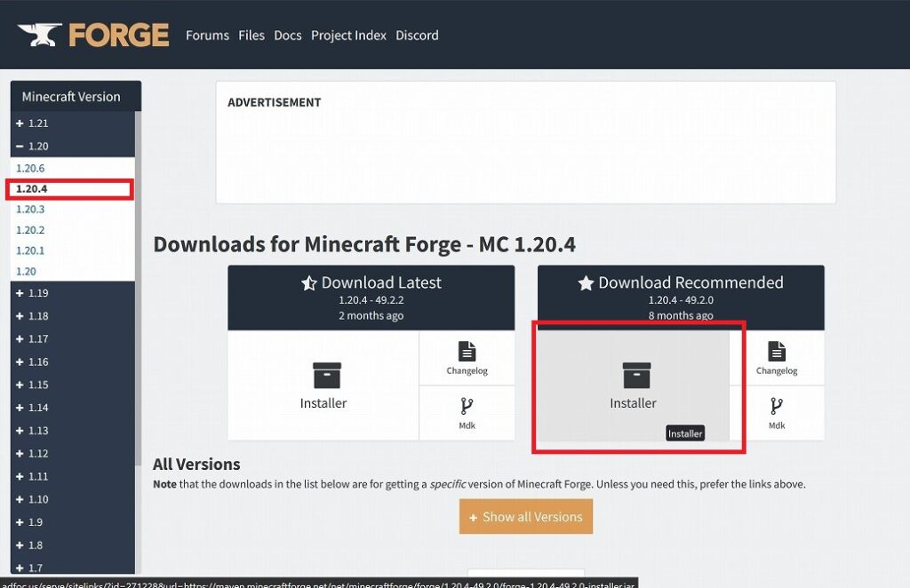
Task: Select version 1.20.6 in sidebar
Action: [30, 169]
